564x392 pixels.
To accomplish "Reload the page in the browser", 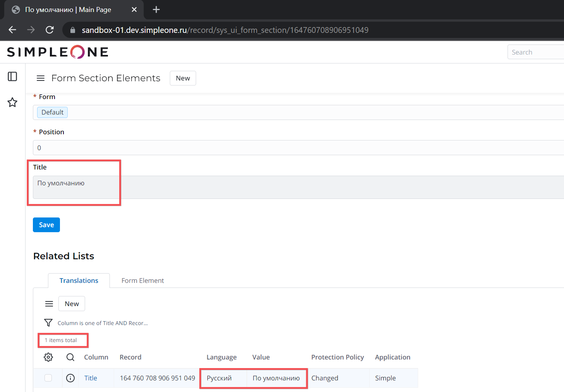I will (x=50, y=30).
